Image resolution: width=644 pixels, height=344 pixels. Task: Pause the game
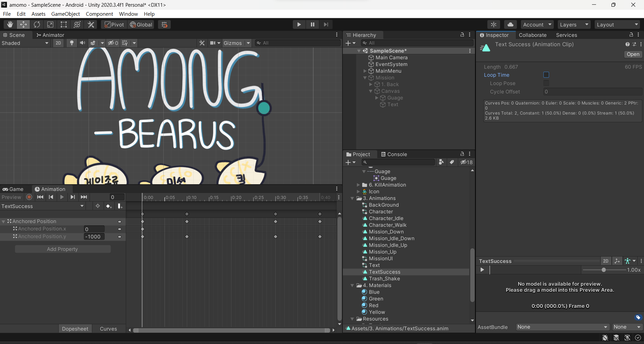(312, 24)
